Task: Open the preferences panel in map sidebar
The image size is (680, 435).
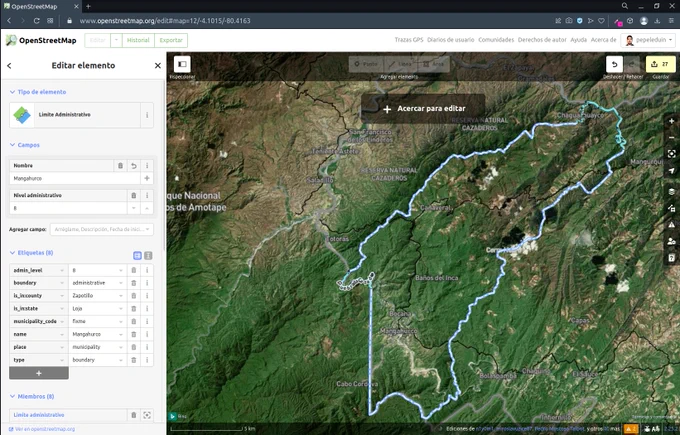Action: [671, 241]
